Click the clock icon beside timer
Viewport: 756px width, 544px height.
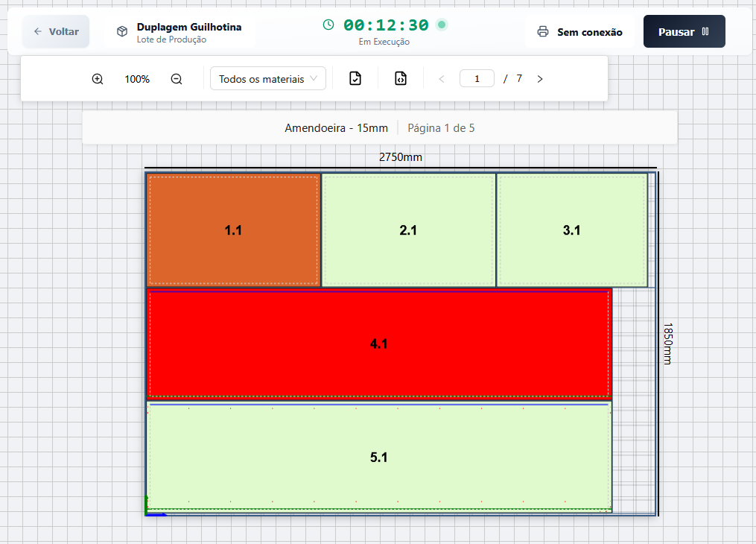click(328, 25)
